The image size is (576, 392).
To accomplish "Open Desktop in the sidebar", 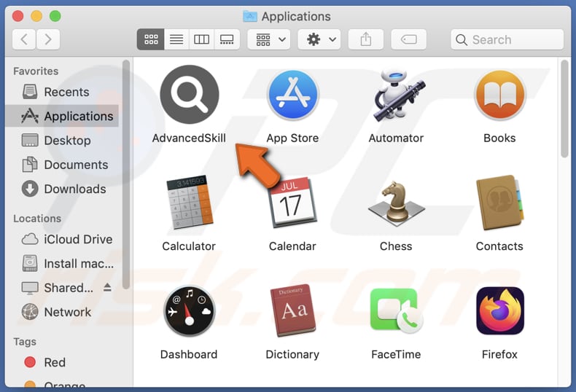I will pyautogui.click(x=62, y=140).
